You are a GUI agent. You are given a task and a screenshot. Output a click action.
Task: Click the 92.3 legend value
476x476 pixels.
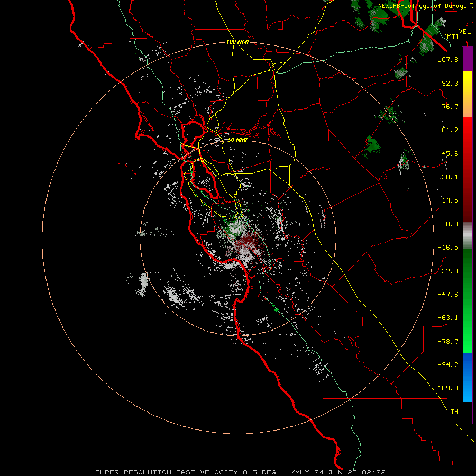450,83
